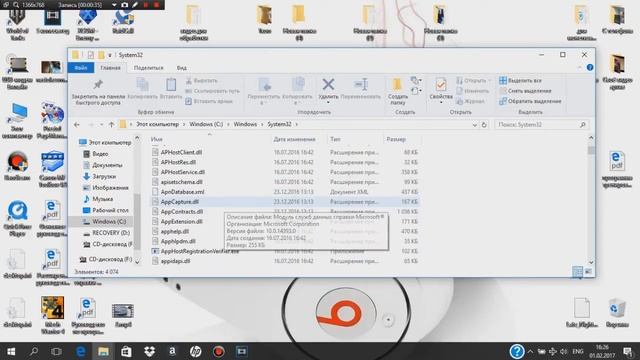Click the HP icon on the taskbar

coord(195,351)
